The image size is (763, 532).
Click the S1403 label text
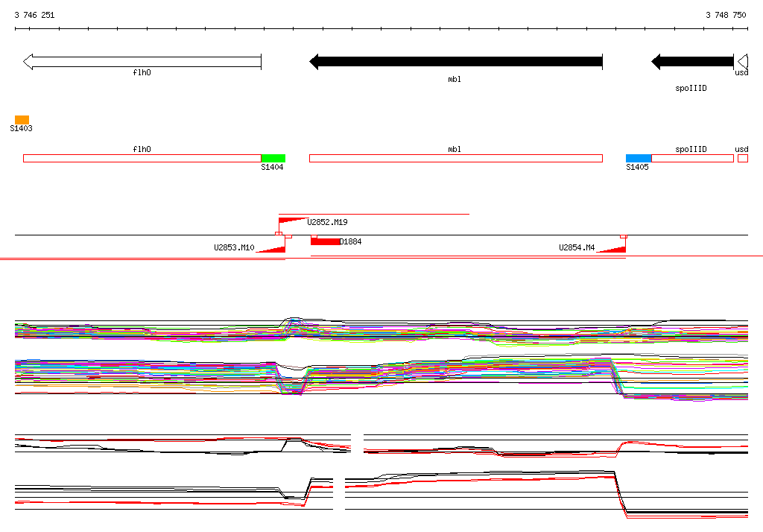22,128
